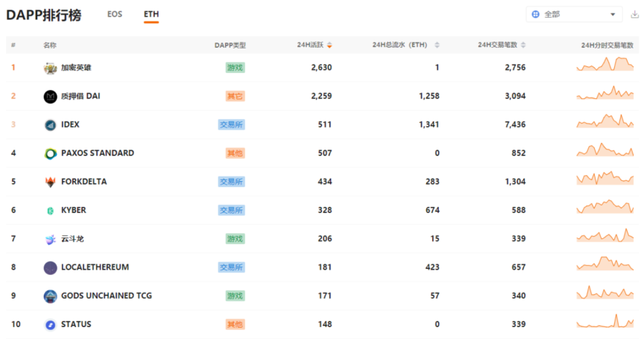This screenshot has height=344, width=644.
Task: Click 交易所 tag on IDEX row
Action: (231, 125)
